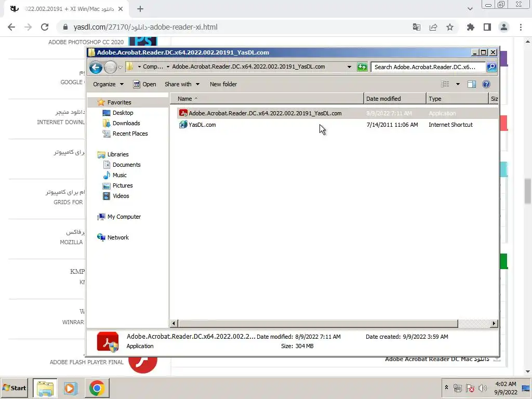This screenshot has width=532, height=399.
Task: Bookmark this page with star icon
Action: click(x=450, y=27)
